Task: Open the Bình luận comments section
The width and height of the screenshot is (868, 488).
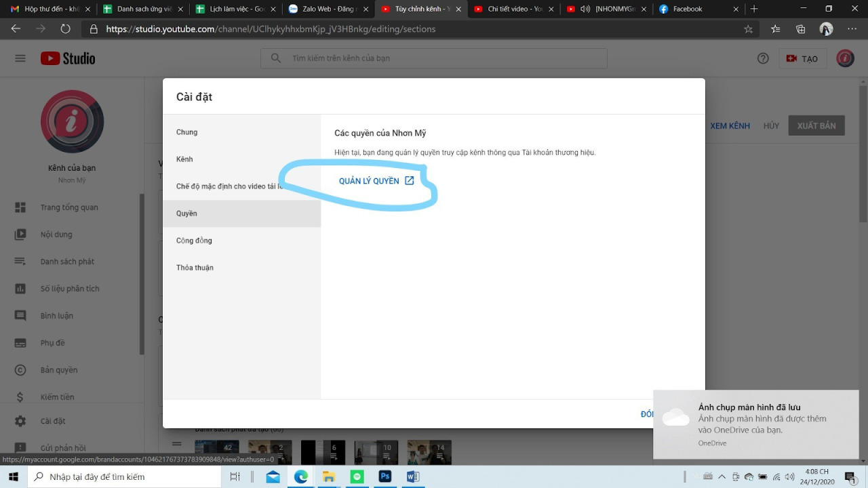Action: coord(56,315)
